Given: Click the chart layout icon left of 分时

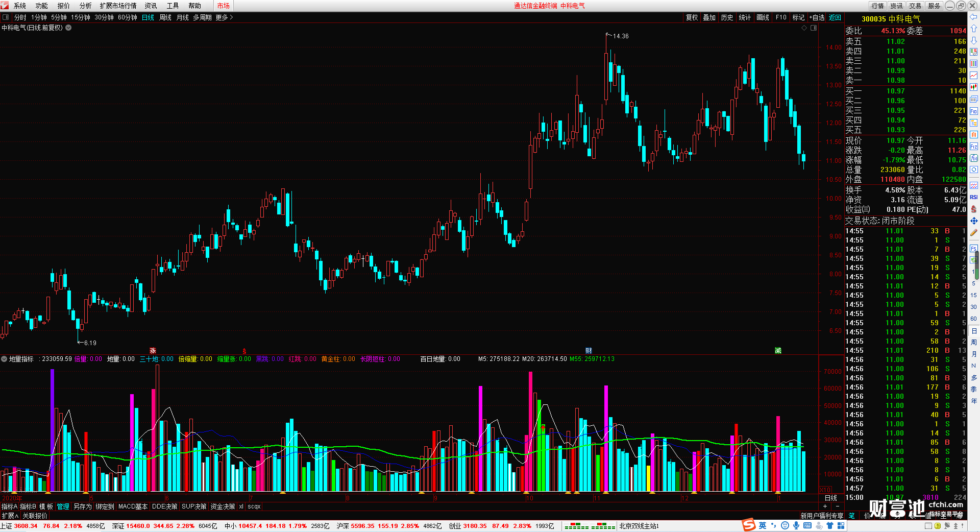Looking at the screenshot, I should click(x=6, y=17).
